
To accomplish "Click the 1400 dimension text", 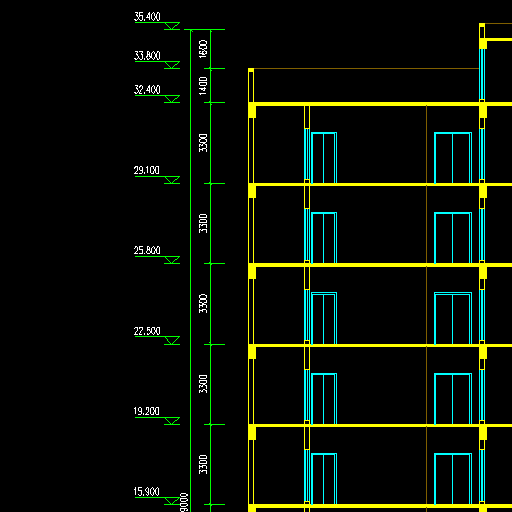I will click(x=203, y=86).
